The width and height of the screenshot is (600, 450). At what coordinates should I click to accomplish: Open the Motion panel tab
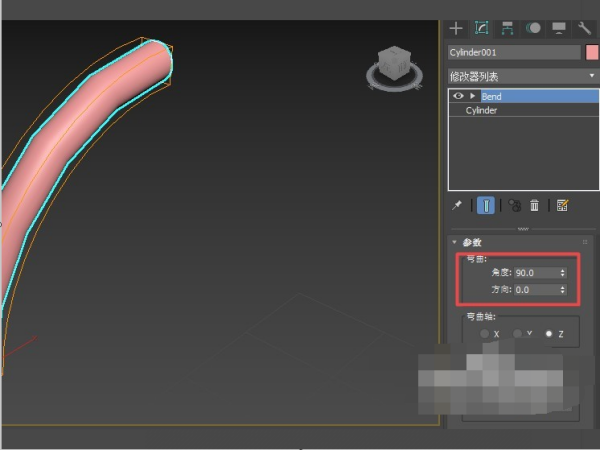point(533,28)
